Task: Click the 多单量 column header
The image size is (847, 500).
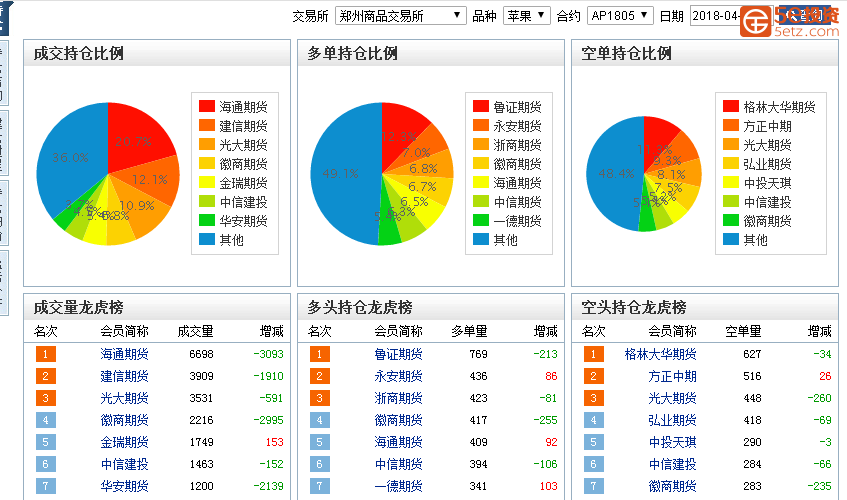Action: click(x=469, y=331)
